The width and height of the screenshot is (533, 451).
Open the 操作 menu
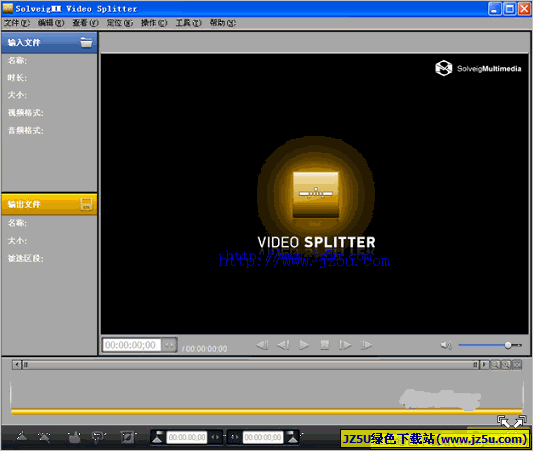pos(154,23)
